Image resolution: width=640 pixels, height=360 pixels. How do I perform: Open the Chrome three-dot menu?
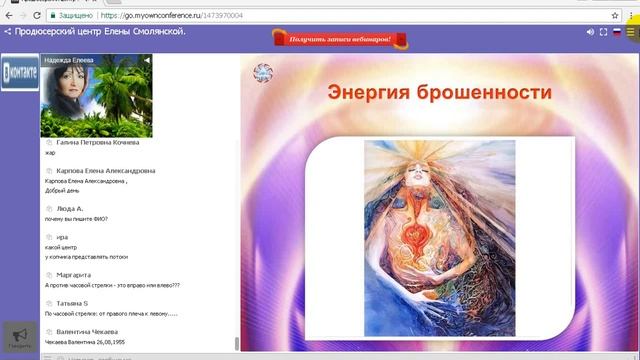[x=631, y=16]
